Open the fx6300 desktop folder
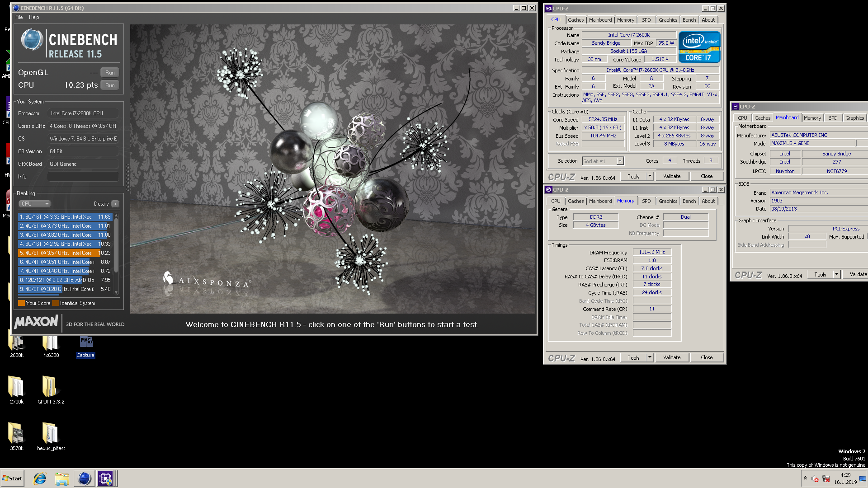Screen dimensions: 868x488 [51, 346]
